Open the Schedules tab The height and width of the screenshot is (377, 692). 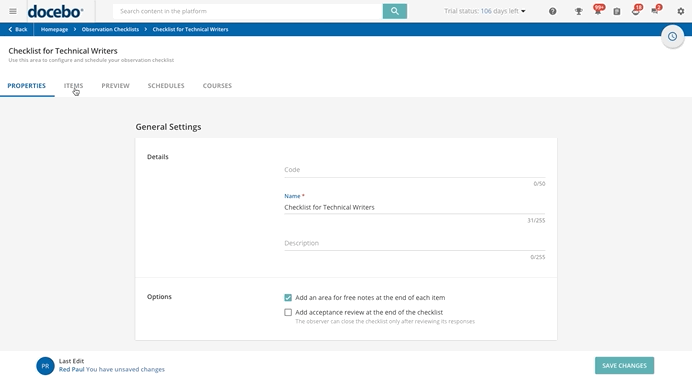click(x=166, y=86)
